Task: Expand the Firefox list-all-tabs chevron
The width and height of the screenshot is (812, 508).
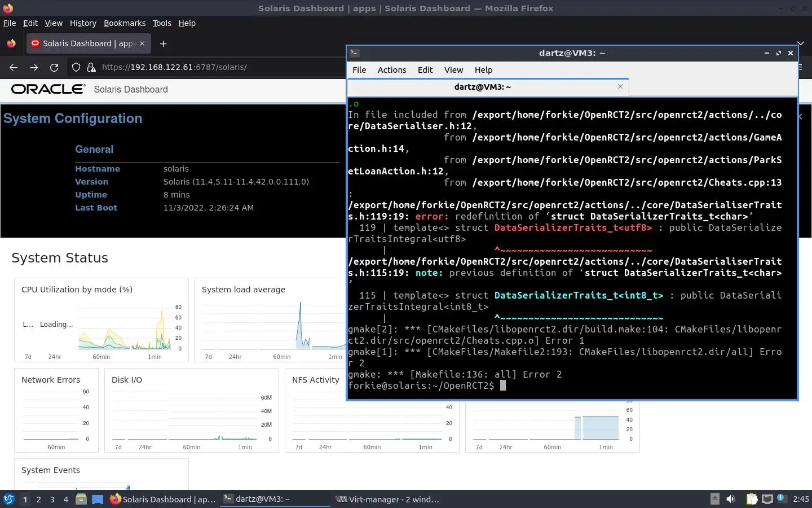Action: pos(800,43)
